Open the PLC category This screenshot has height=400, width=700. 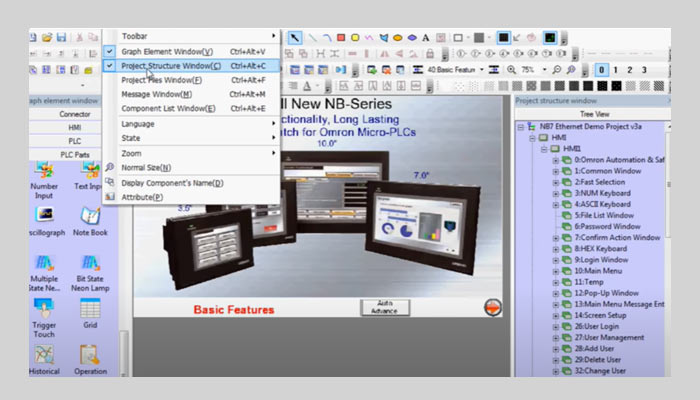pyautogui.click(x=75, y=141)
